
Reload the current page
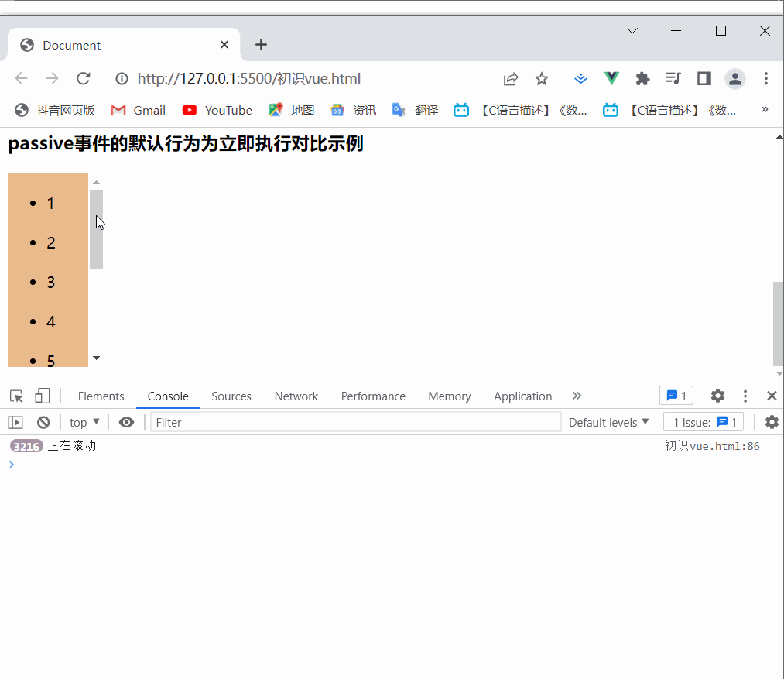tap(84, 78)
